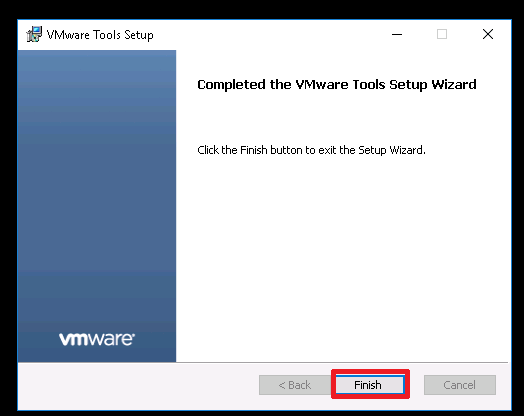The height and width of the screenshot is (416, 524).
Task: Click the greyed-out maximize box in title bar
Action: tap(442, 34)
